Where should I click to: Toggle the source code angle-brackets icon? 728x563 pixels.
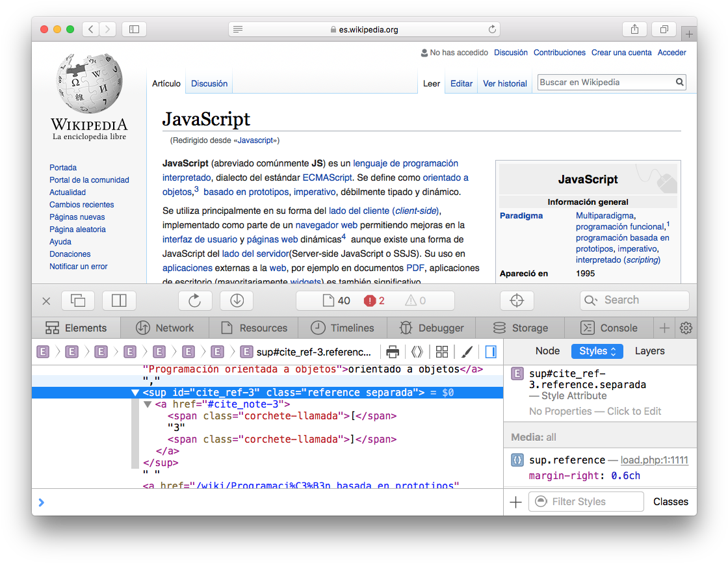pyautogui.click(x=417, y=351)
